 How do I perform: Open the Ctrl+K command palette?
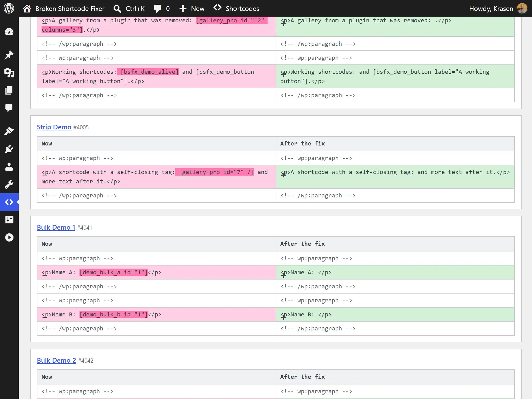pos(129,9)
